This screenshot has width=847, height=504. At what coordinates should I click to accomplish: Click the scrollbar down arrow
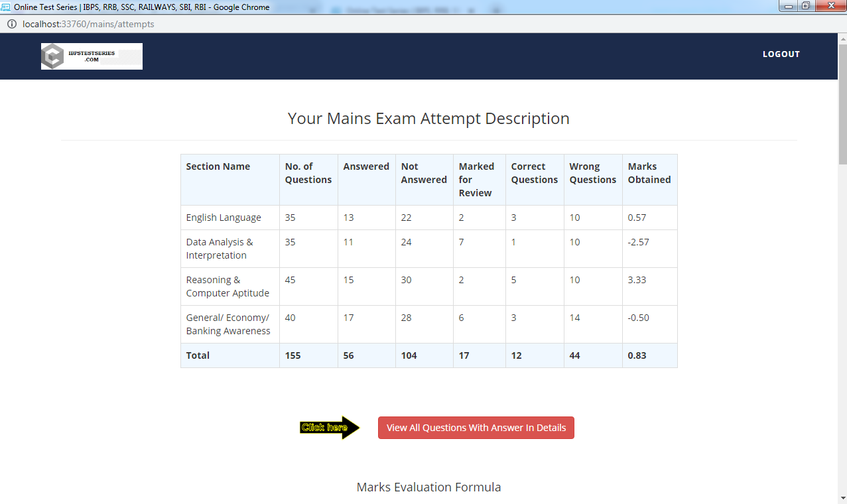pos(842,498)
